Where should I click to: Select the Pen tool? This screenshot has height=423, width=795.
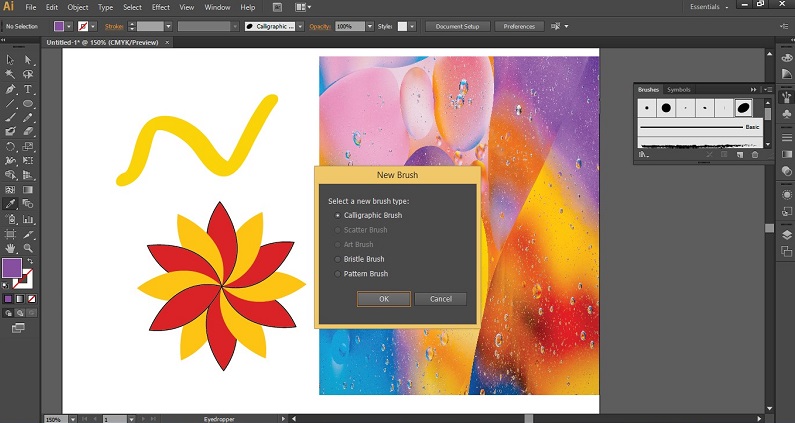click(x=10, y=89)
